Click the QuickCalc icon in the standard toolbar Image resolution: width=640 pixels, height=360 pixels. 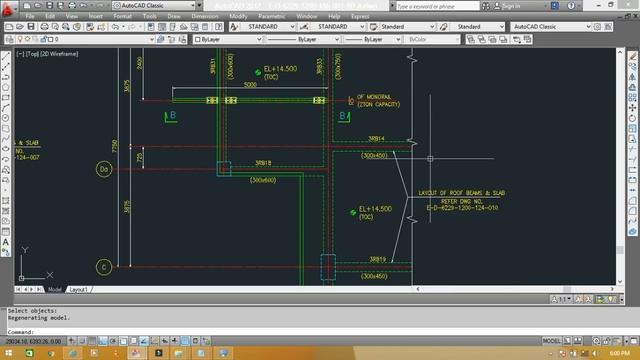(205, 27)
